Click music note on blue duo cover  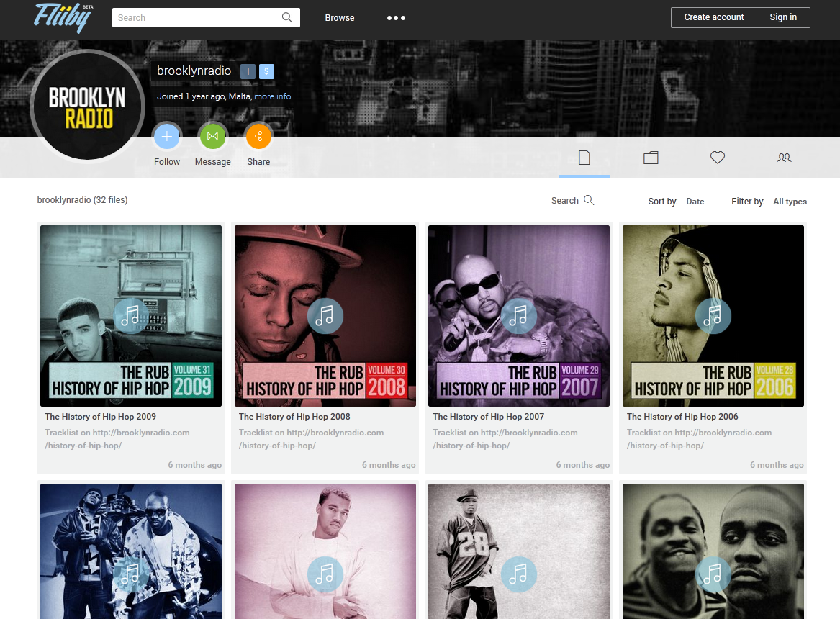click(131, 574)
